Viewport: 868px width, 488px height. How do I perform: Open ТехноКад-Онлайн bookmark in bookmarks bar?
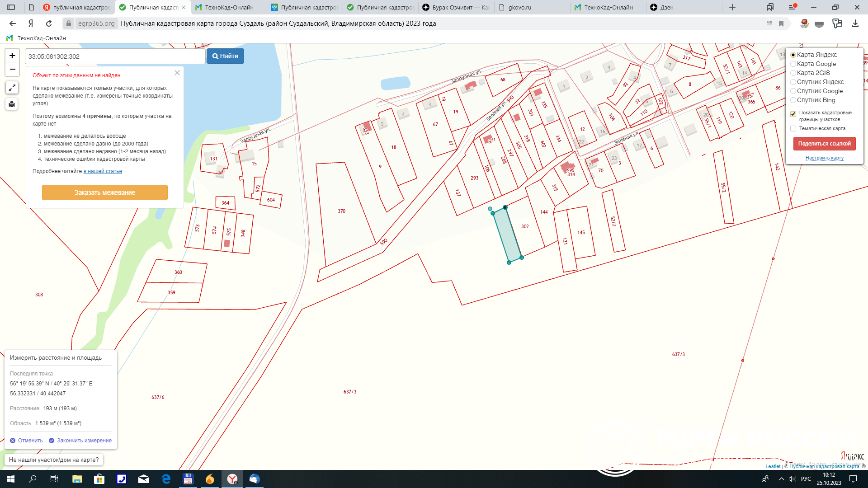(36, 38)
